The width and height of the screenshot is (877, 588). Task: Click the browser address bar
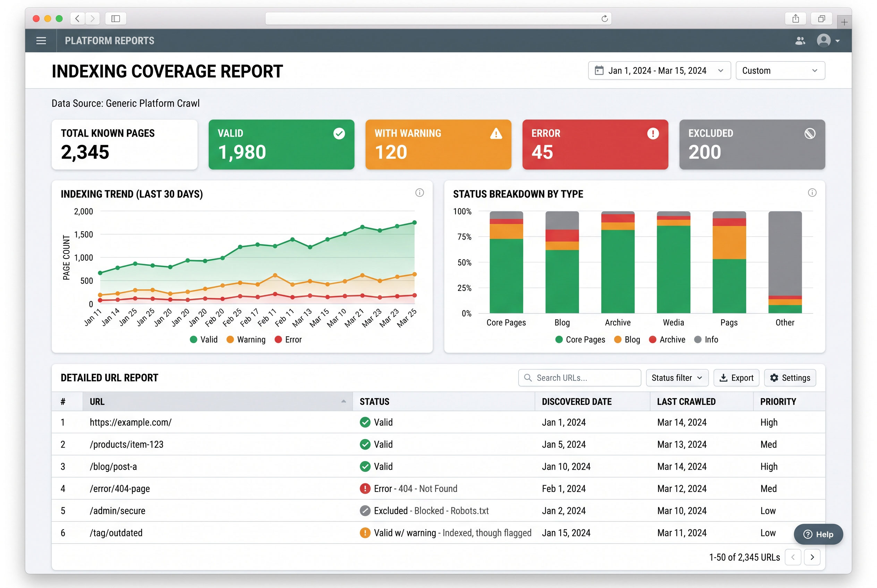coord(438,18)
